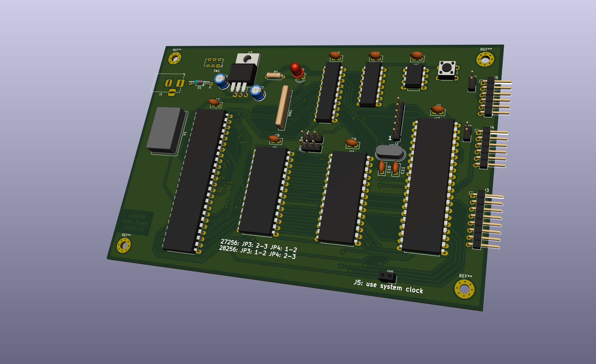
Task: Click the tactile push button switch
Action: (446, 69)
